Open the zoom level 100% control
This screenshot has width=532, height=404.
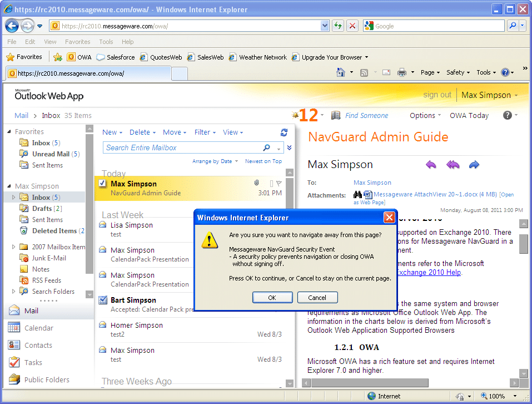(499, 396)
